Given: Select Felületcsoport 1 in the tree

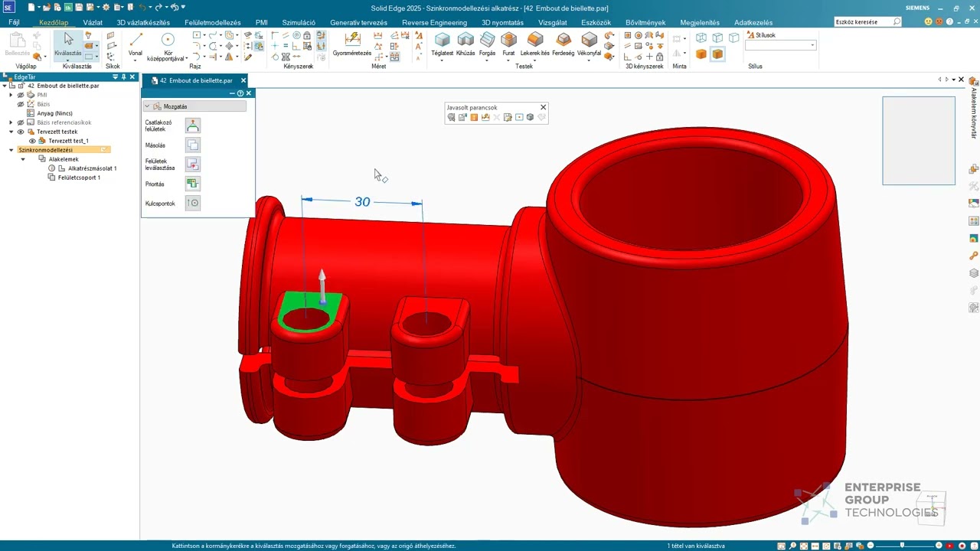Looking at the screenshot, I should click(x=79, y=178).
